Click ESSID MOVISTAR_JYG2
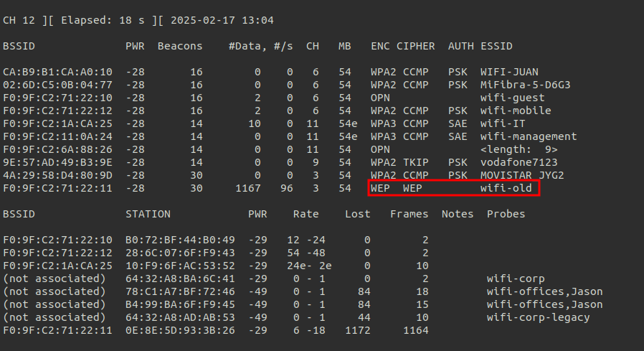Viewport: 644px width, 351px height. [522, 175]
